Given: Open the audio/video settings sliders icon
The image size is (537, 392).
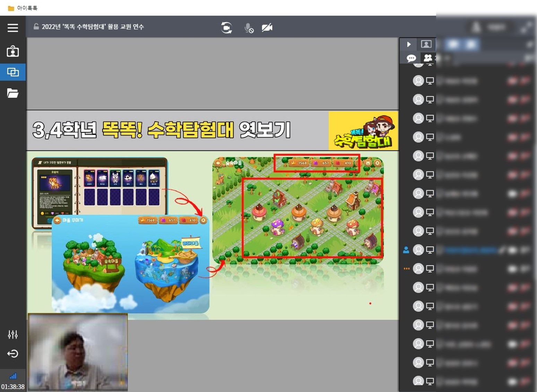Looking at the screenshot, I should tap(13, 334).
